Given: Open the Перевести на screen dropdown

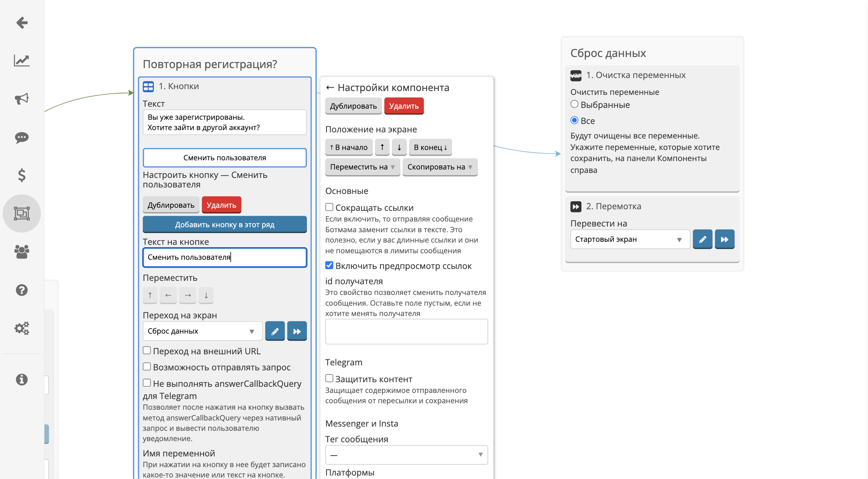Looking at the screenshot, I should [630, 239].
